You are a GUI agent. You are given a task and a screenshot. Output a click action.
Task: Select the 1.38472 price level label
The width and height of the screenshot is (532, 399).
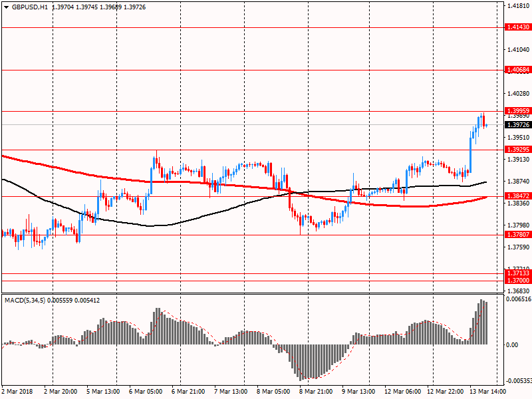coord(517,196)
